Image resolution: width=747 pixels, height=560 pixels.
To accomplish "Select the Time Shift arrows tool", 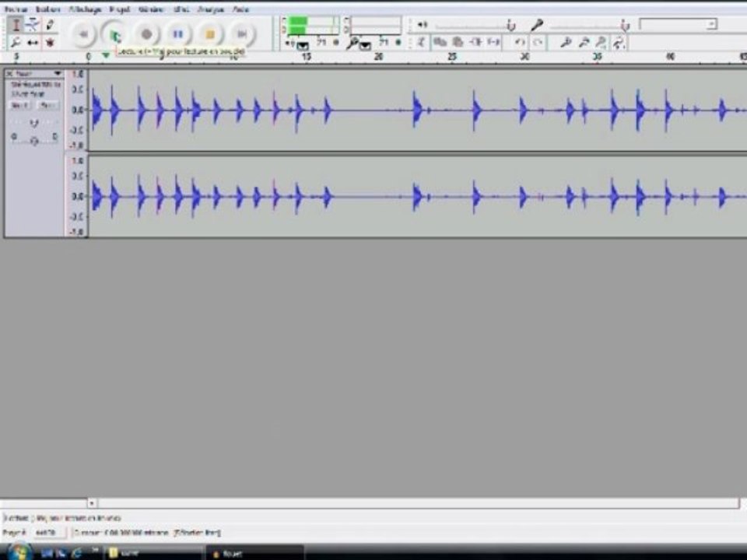I will point(33,42).
